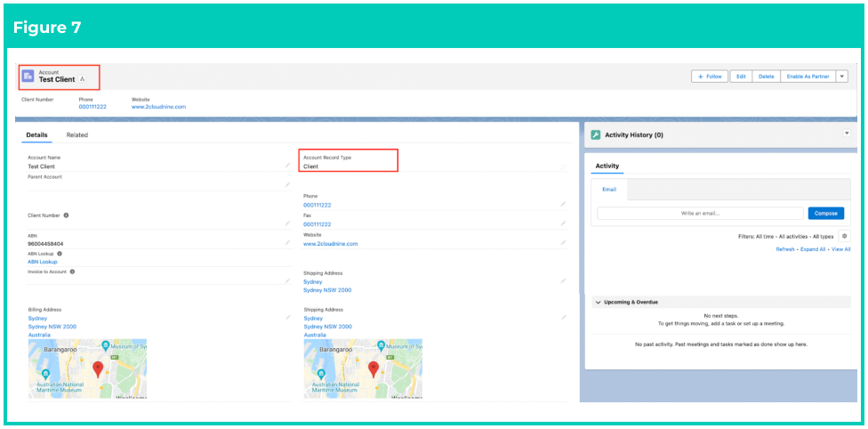Edit the ABN field via pencil icon
The height and width of the screenshot is (429, 868).
click(x=287, y=243)
